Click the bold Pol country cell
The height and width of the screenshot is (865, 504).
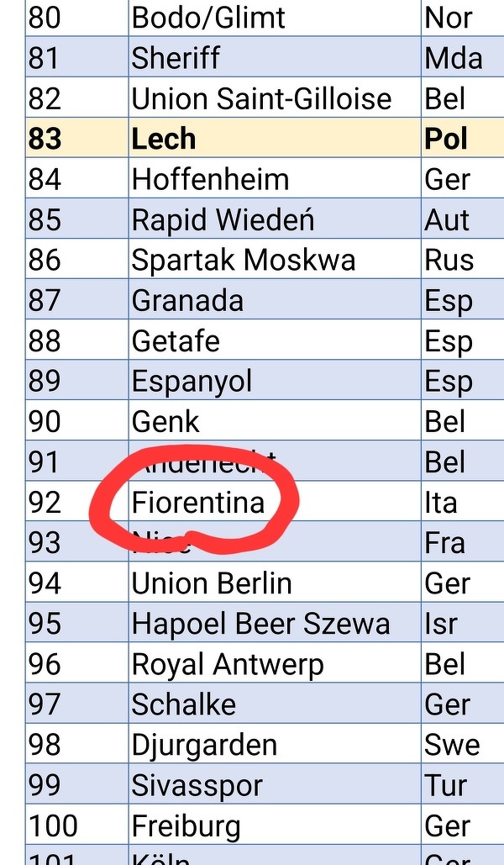(446, 139)
